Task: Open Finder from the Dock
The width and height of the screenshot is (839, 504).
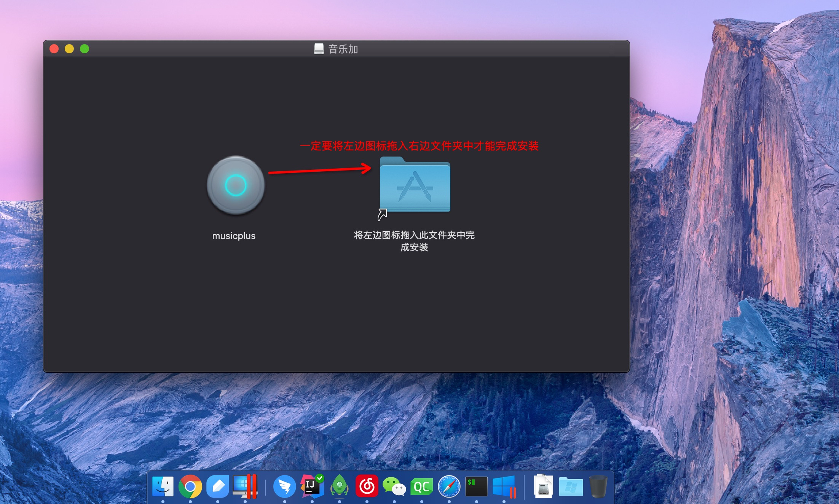Action: pos(163,486)
